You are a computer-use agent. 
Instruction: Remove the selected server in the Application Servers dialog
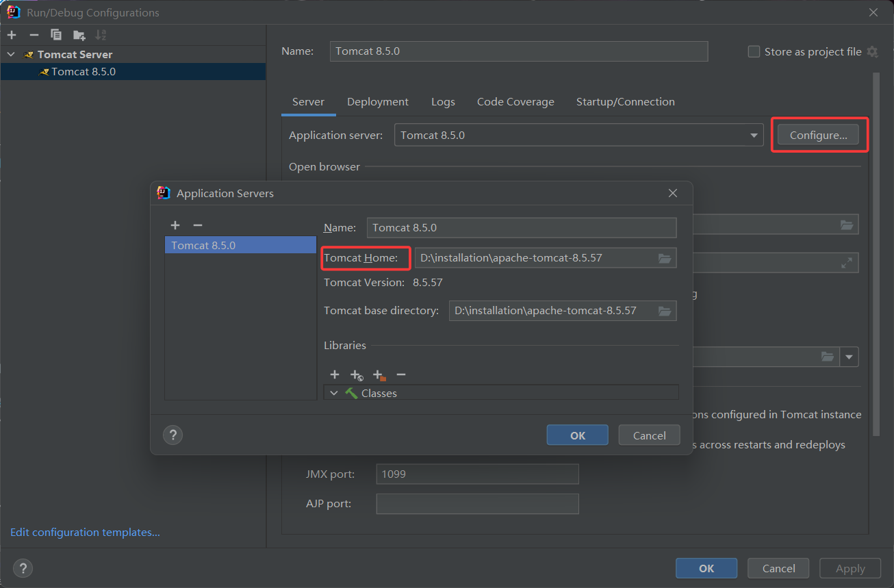(198, 225)
